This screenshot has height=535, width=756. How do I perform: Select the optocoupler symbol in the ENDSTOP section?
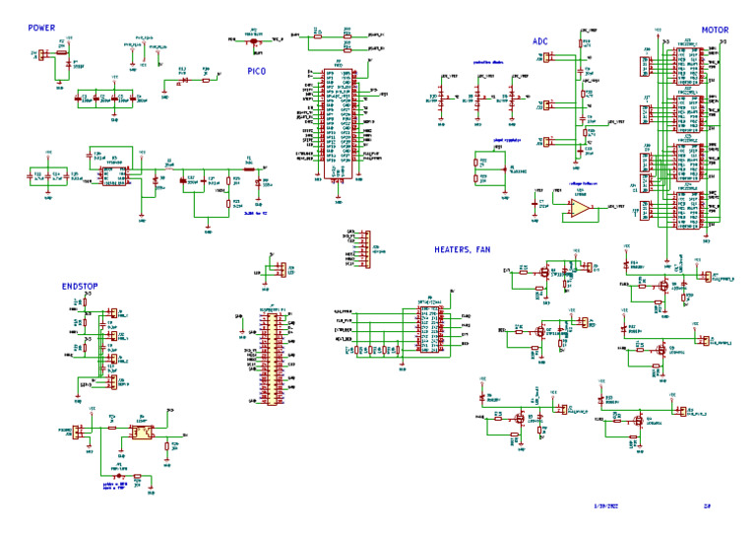tap(142, 432)
